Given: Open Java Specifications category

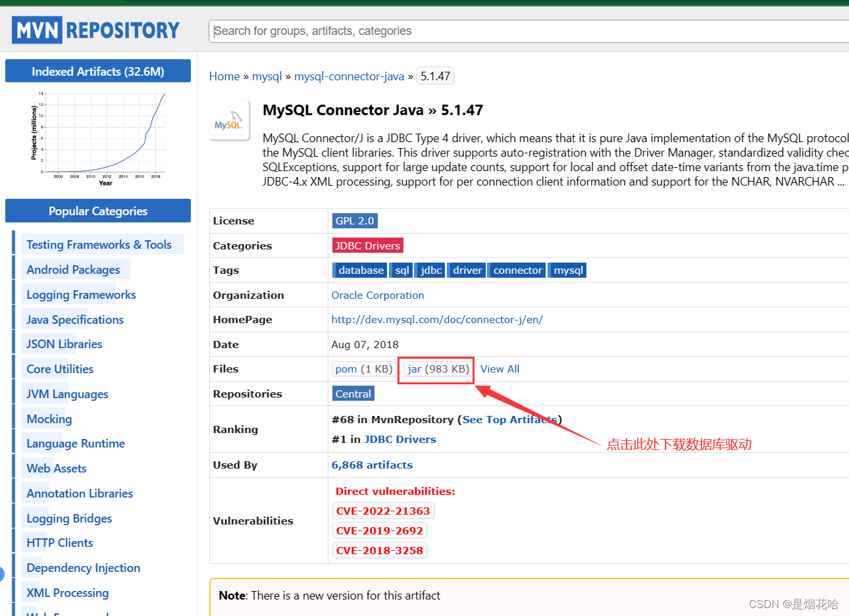Looking at the screenshot, I should point(75,320).
